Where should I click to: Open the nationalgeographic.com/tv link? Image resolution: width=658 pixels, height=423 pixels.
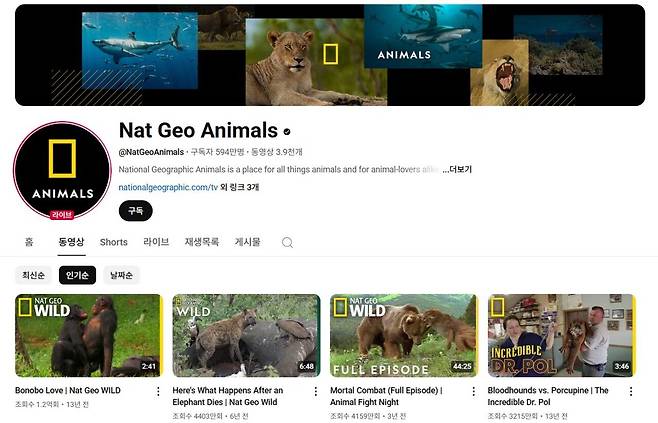166,187
